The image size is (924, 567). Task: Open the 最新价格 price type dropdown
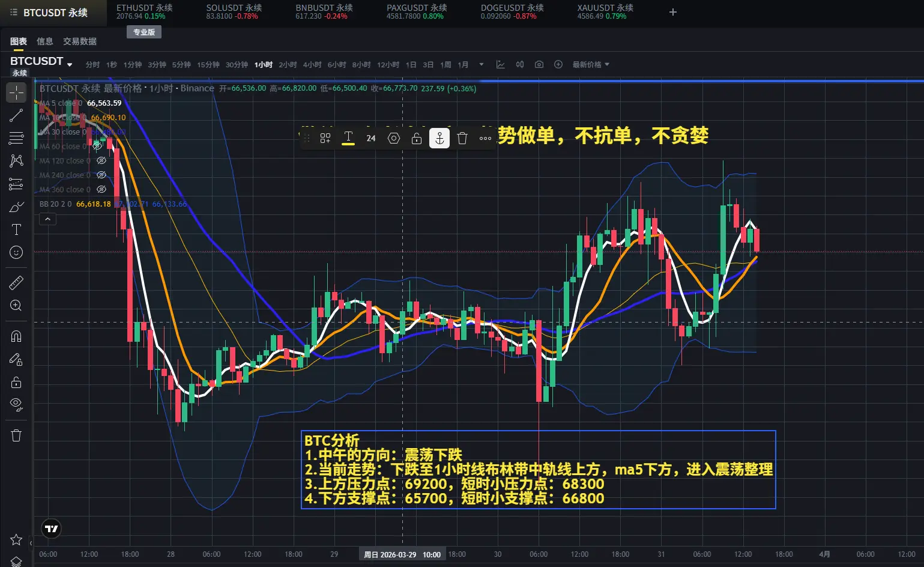click(591, 64)
